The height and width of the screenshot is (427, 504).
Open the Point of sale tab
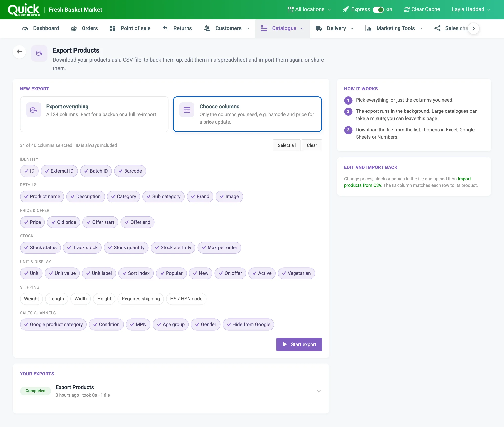tap(130, 28)
